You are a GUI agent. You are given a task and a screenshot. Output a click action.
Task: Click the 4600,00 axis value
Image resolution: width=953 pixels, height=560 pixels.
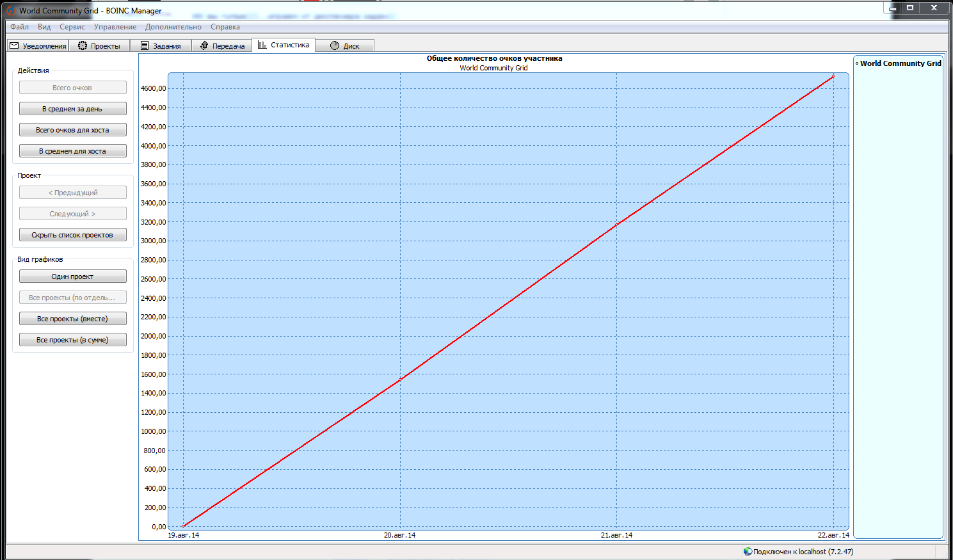coord(154,88)
